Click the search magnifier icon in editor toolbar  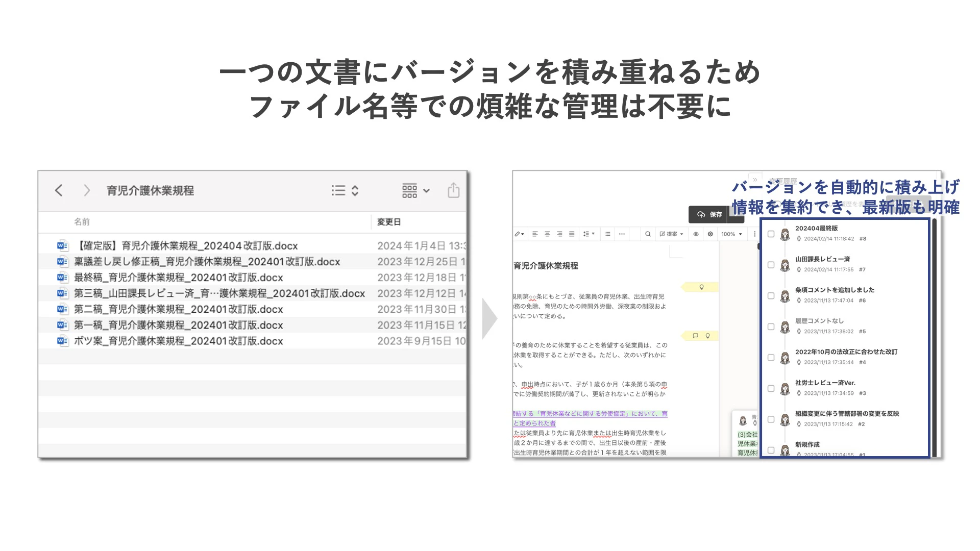(648, 234)
